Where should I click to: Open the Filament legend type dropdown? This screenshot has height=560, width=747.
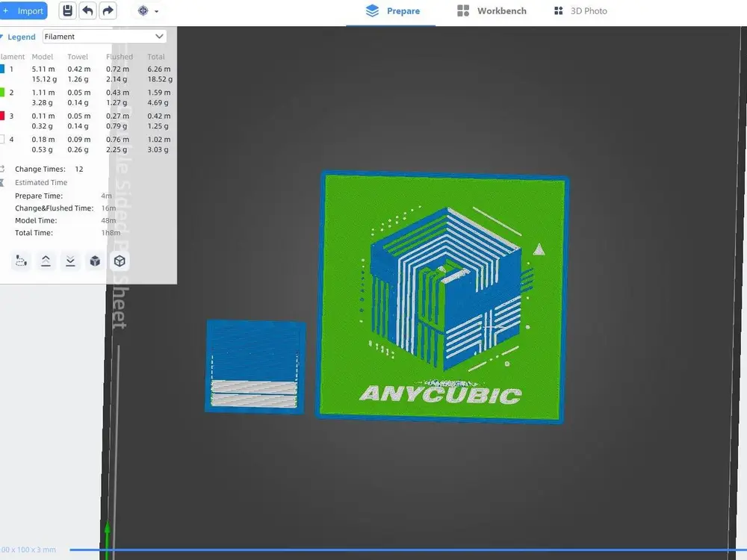coord(105,37)
